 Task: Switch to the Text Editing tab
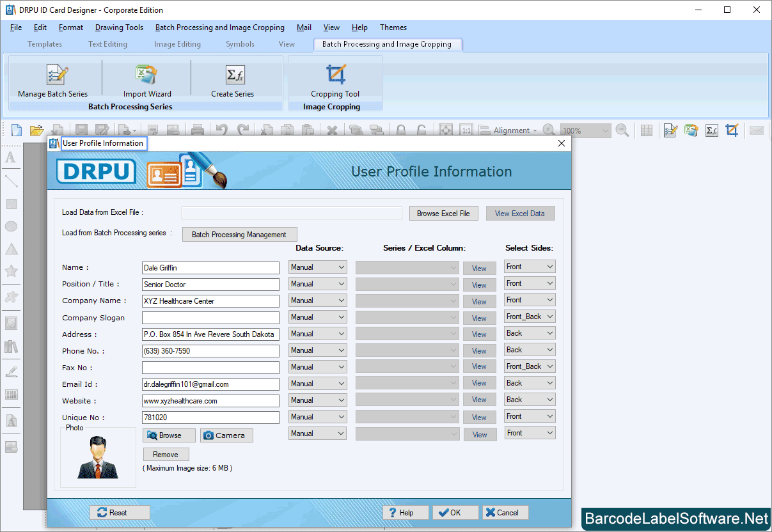107,44
